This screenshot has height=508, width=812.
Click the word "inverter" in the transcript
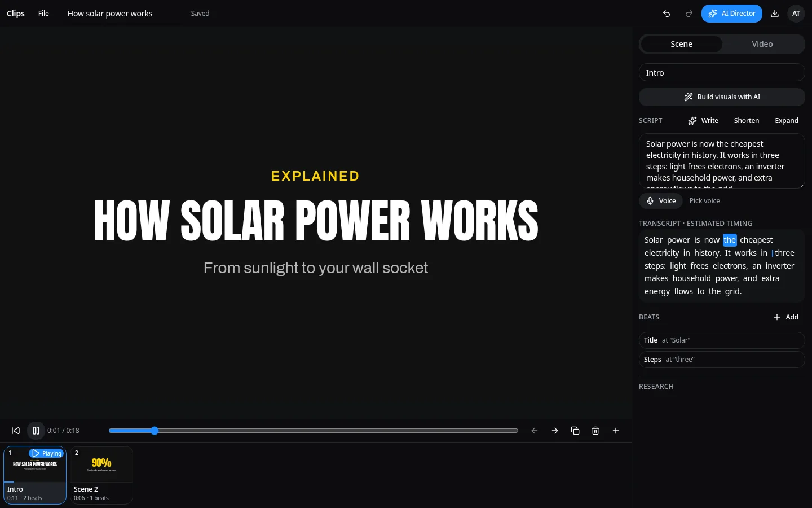(780, 266)
